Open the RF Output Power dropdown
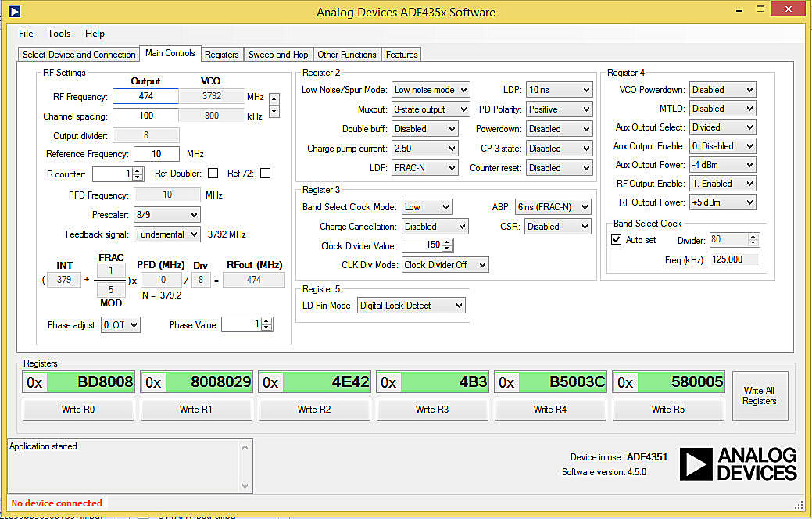 (x=722, y=202)
